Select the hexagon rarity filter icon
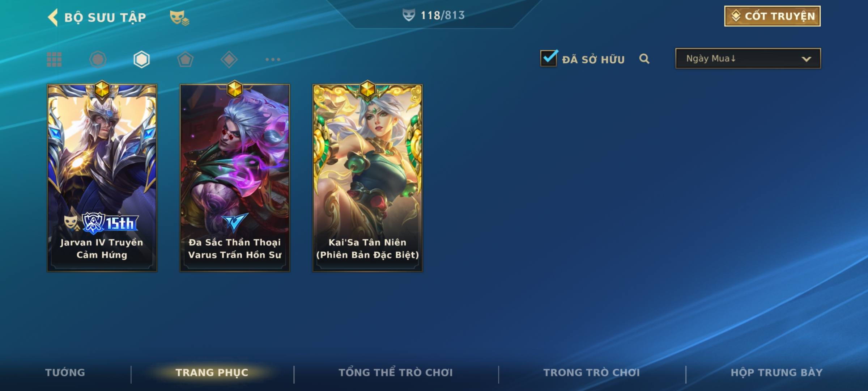868x391 pixels. (141, 59)
